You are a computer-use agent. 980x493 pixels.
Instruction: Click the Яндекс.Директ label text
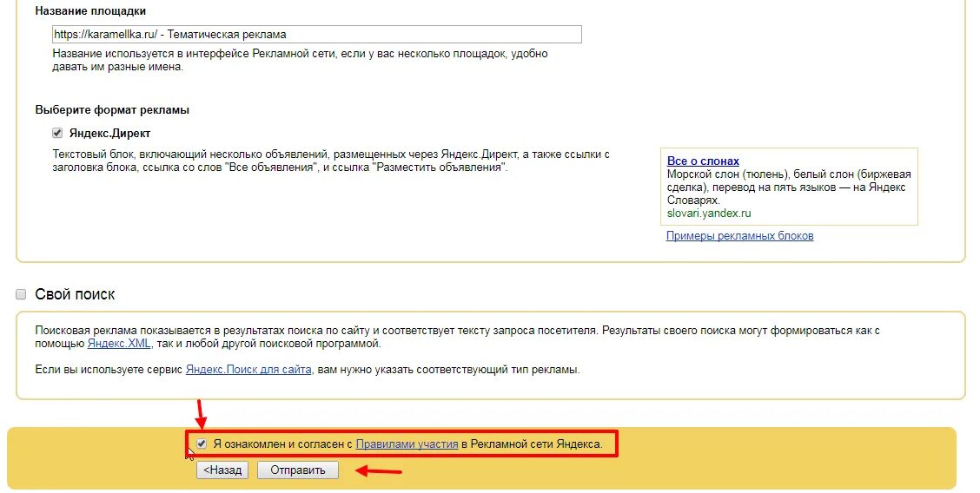[110, 133]
